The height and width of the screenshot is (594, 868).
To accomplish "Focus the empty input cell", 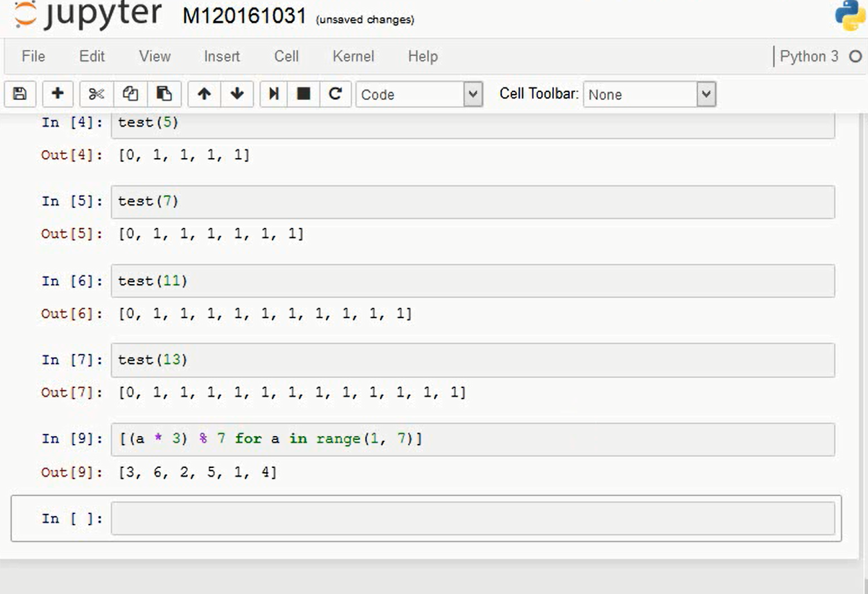I will 473,518.
